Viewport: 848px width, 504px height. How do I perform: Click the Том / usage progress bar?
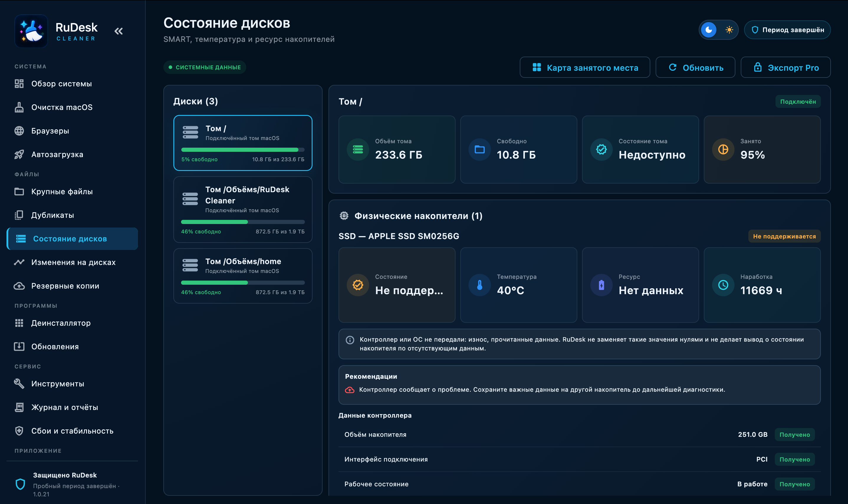point(243,150)
